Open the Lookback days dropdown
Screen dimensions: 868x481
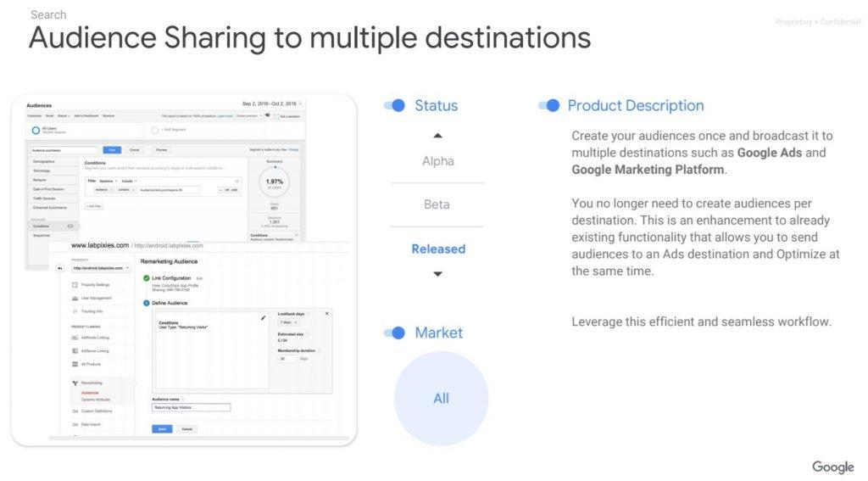288,322
